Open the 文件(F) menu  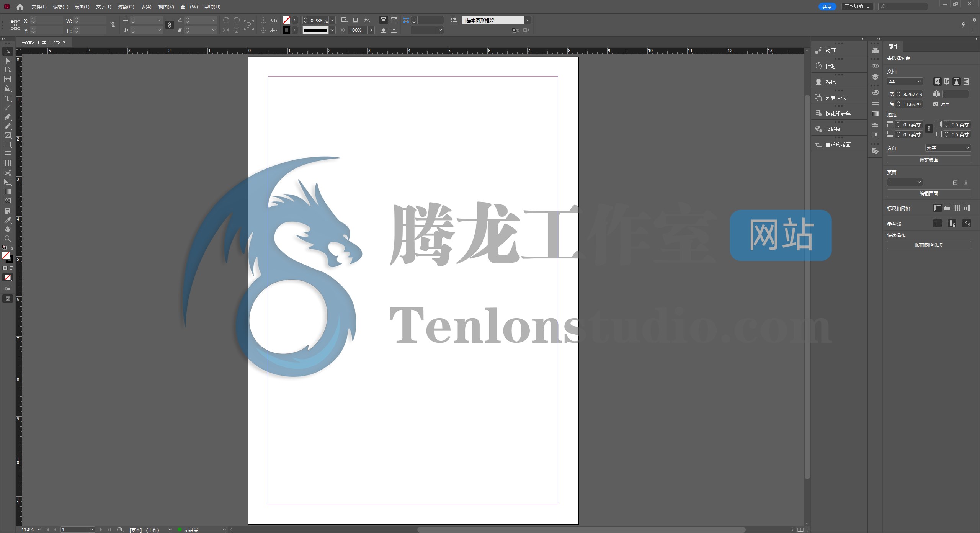tap(39, 7)
